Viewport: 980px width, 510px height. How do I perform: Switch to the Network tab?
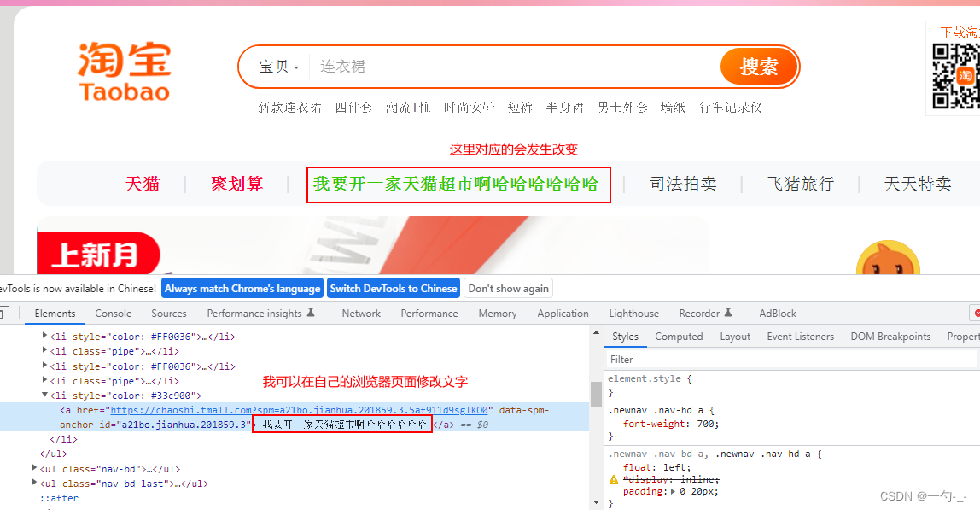tap(361, 314)
